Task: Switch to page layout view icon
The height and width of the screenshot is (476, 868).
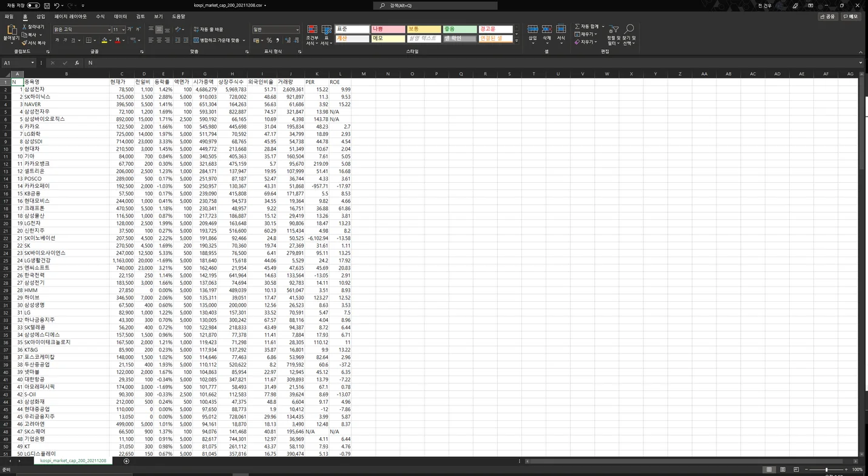Action: (782, 469)
